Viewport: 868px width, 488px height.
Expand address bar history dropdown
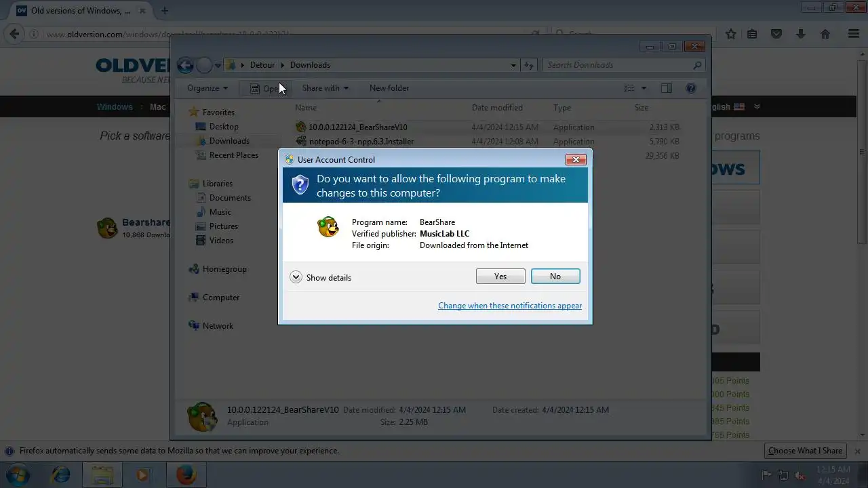pyautogui.click(x=513, y=66)
